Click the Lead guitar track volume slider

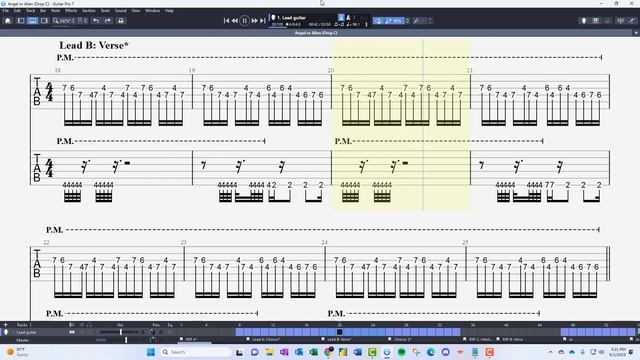tap(120, 332)
